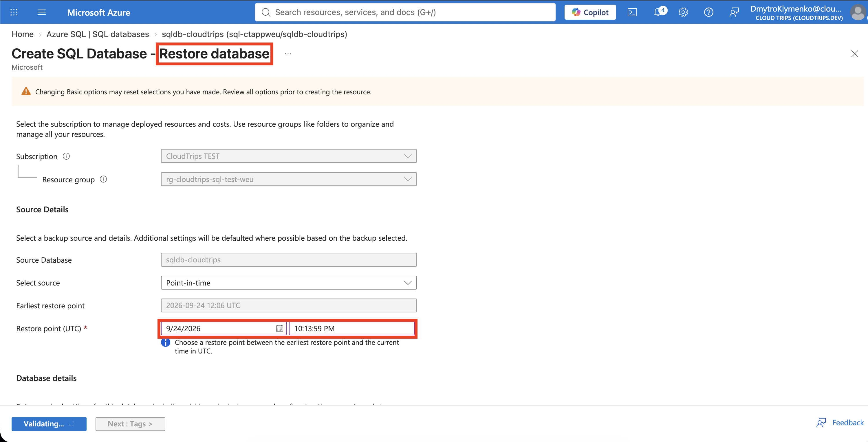Open sqldb-cloudtrips breadcrumb link
This screenshot has height=442, width=868.
[x=254, y=34]
